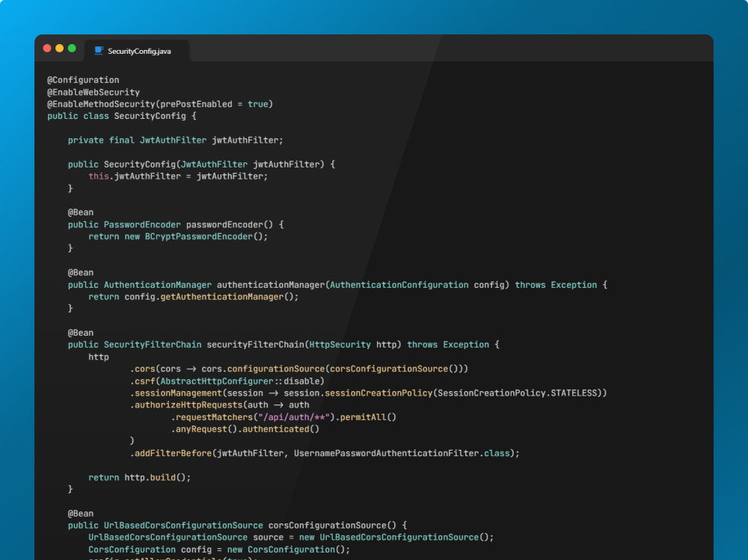Click the green maximize window button
The image size is (748, 560).
click(x=72, y=48)
